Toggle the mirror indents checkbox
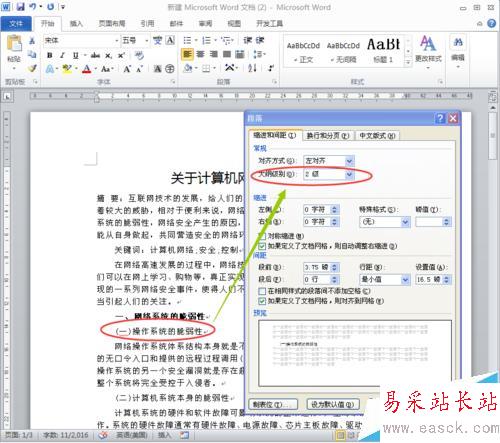 262,236
